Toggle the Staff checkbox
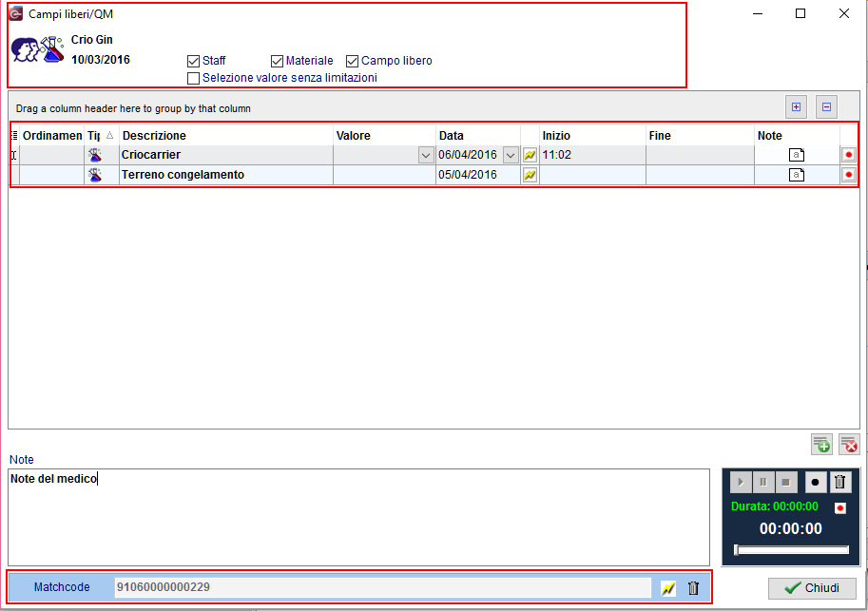 coord(193,61)
